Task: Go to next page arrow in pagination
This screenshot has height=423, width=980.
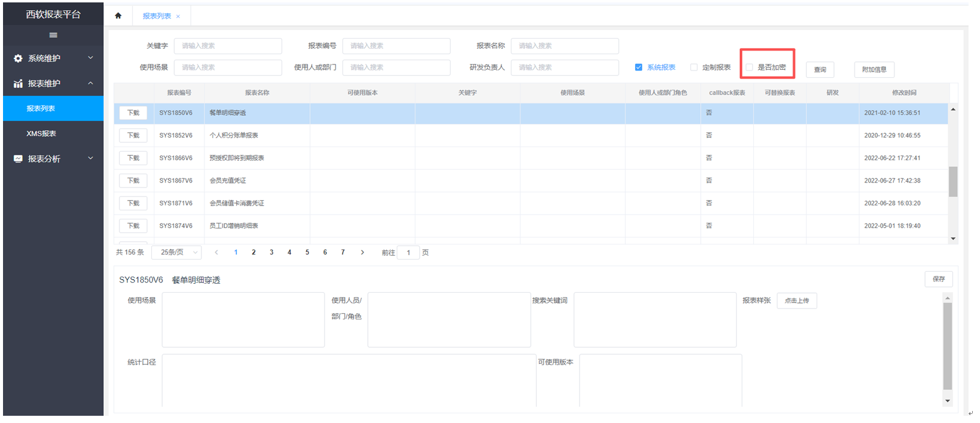Action: click(362, 252)
